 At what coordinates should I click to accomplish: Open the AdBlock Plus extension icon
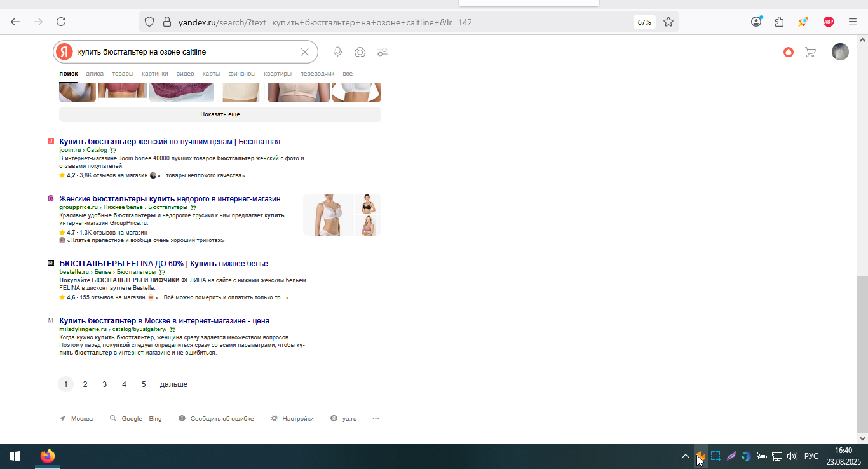(x=829, y=22)
